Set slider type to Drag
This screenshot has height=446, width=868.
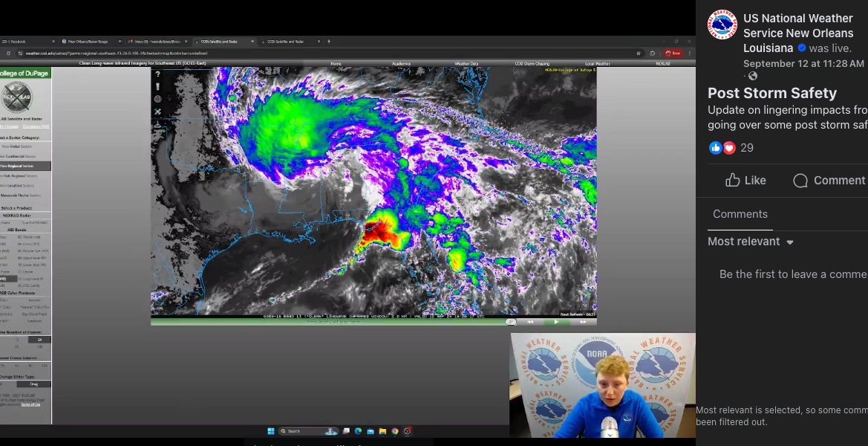[x=35, y=384]
